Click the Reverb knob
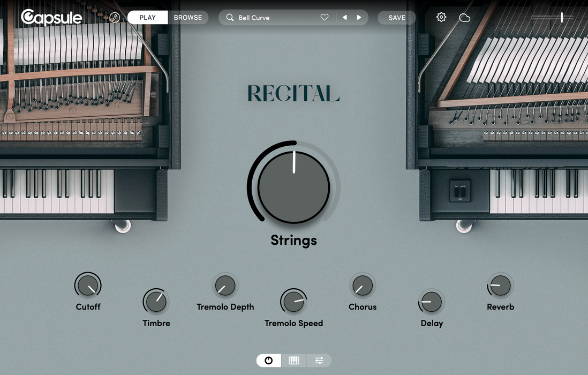 (x=500, y=286)
